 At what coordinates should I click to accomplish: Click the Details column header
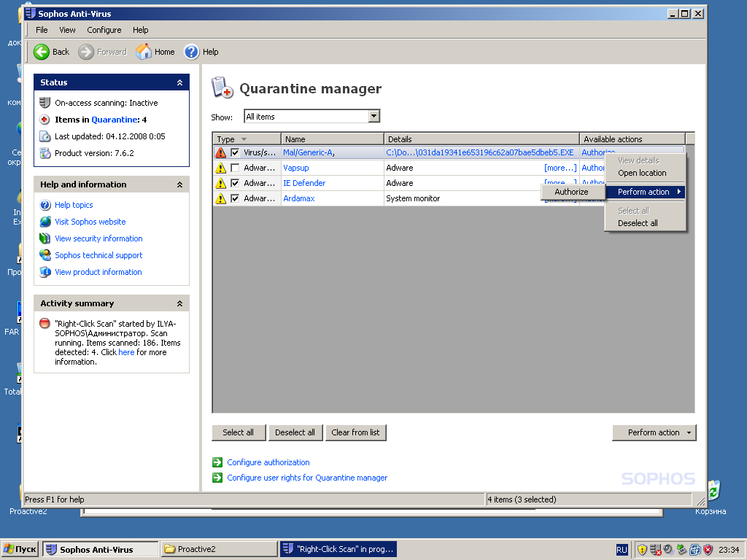(x=482, y=139)
